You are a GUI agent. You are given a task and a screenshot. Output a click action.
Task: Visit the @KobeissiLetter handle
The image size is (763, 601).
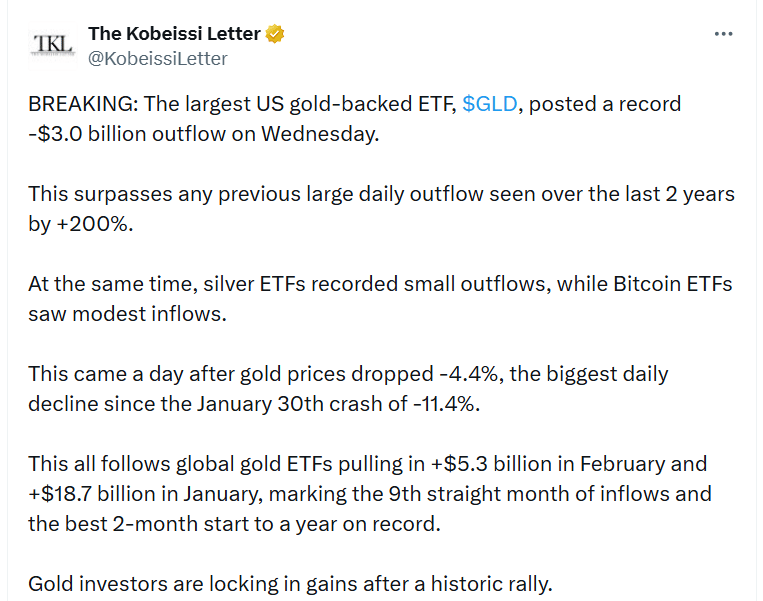(158, 58)
